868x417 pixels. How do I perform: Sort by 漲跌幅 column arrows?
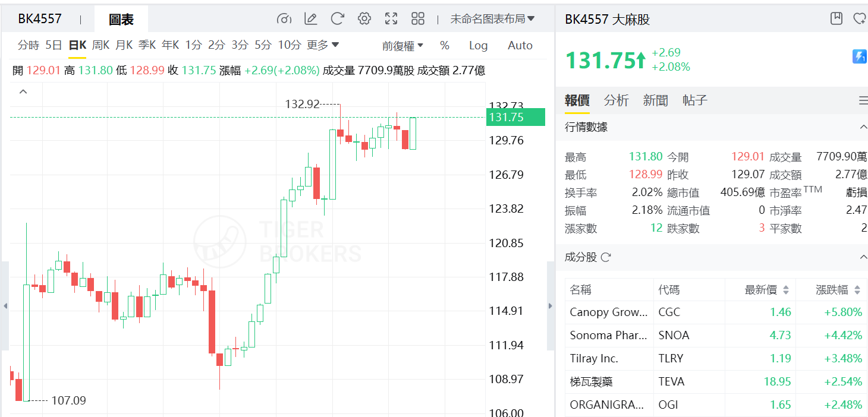pyautogui.click(x=857, y=290)
